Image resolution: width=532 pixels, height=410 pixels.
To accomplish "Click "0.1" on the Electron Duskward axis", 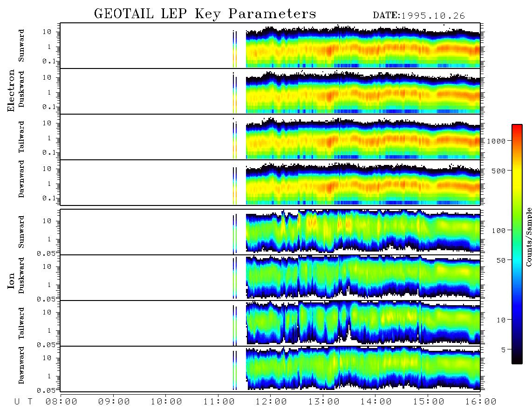I will [49, 107].
